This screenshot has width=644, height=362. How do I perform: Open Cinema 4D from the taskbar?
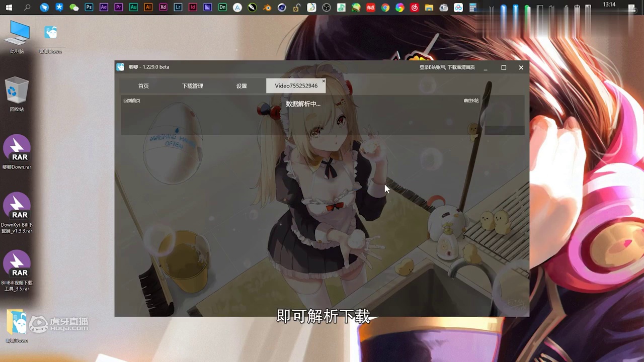point(282,8)
